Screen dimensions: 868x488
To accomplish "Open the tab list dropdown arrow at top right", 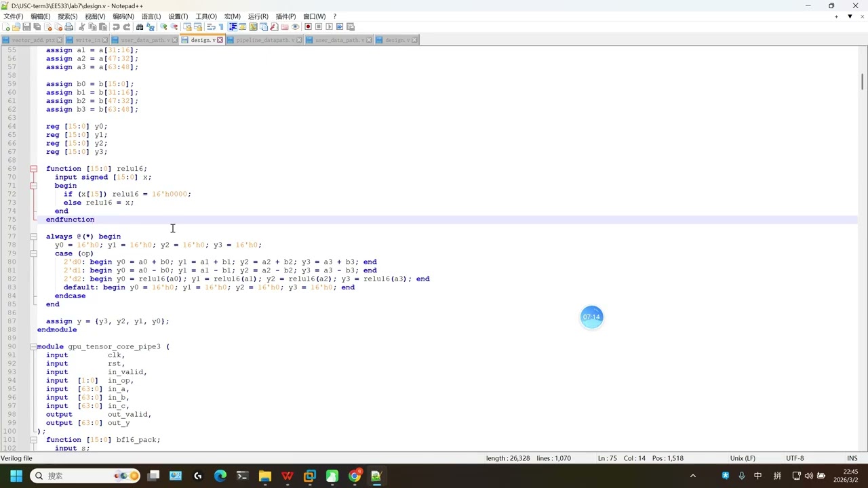I will (850, 16).
